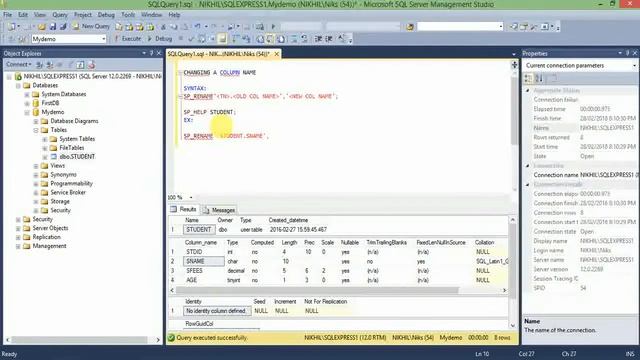Viewport: 640px width, 360px height.
Task: Click the results grid horizontal scrollbar
Action: coord(318,290)
